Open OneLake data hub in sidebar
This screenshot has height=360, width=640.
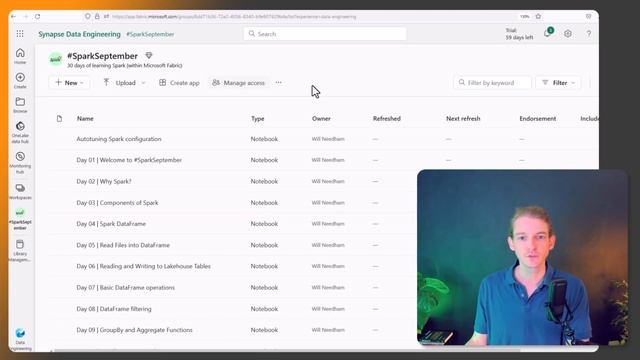click(20, 132)
